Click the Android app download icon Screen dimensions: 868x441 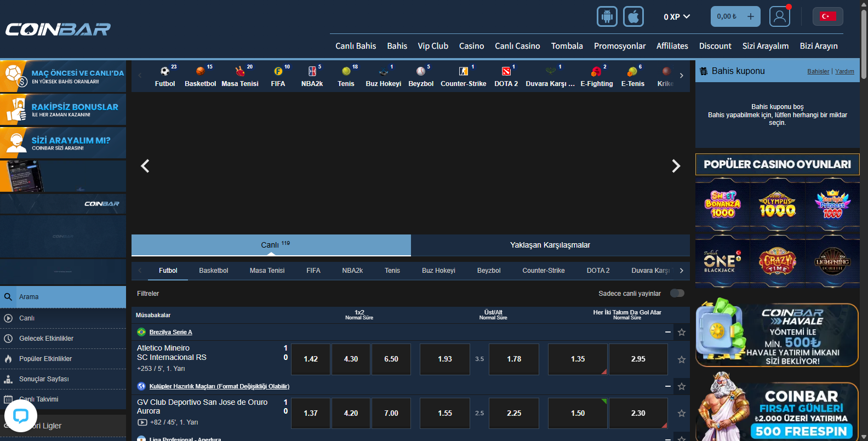607,16
